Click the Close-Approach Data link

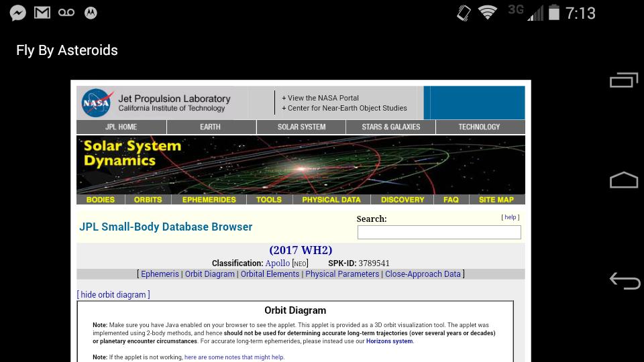pos(423,274)
